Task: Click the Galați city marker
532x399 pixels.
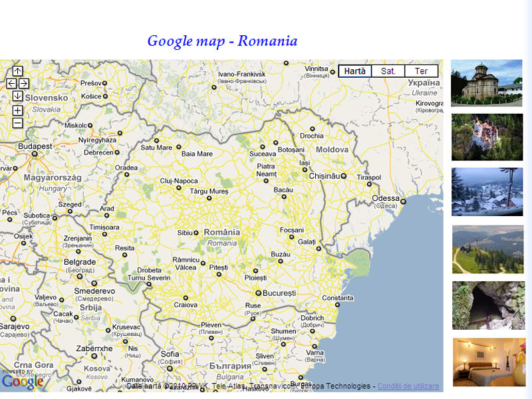Action: [319, 249]
